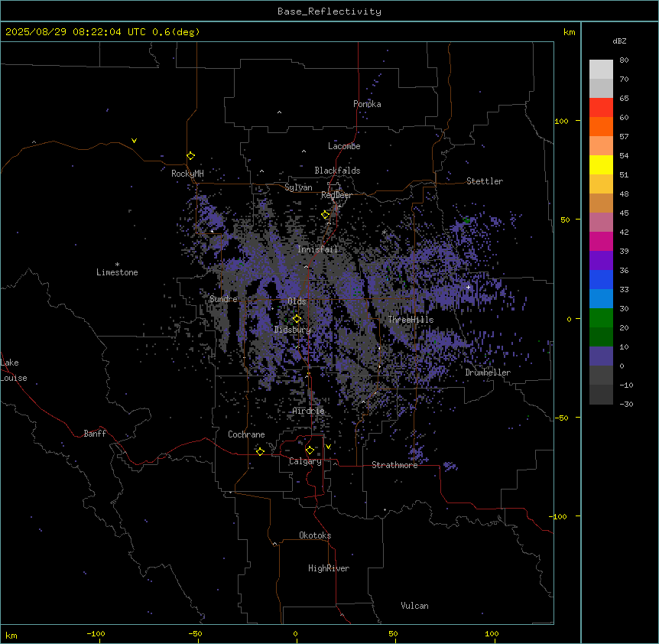
Task: Click the km unit label at bottom left
Action: 11,636
